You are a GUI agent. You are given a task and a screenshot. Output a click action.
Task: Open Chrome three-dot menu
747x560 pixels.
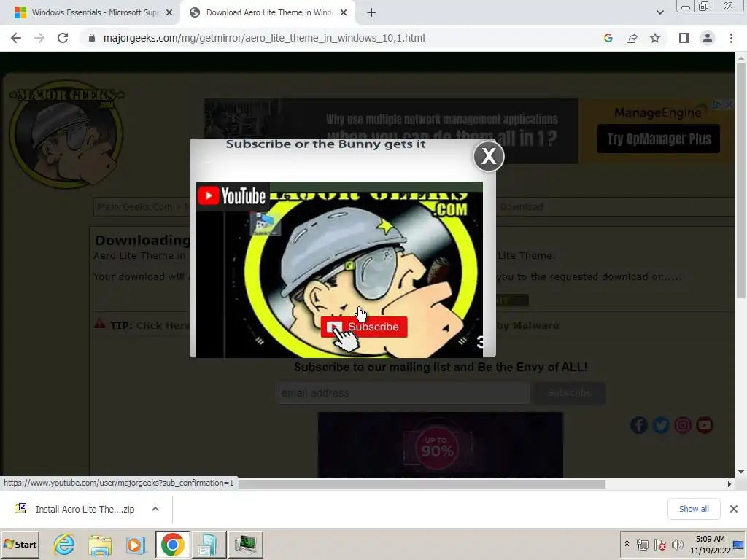[x=731, y=38]
